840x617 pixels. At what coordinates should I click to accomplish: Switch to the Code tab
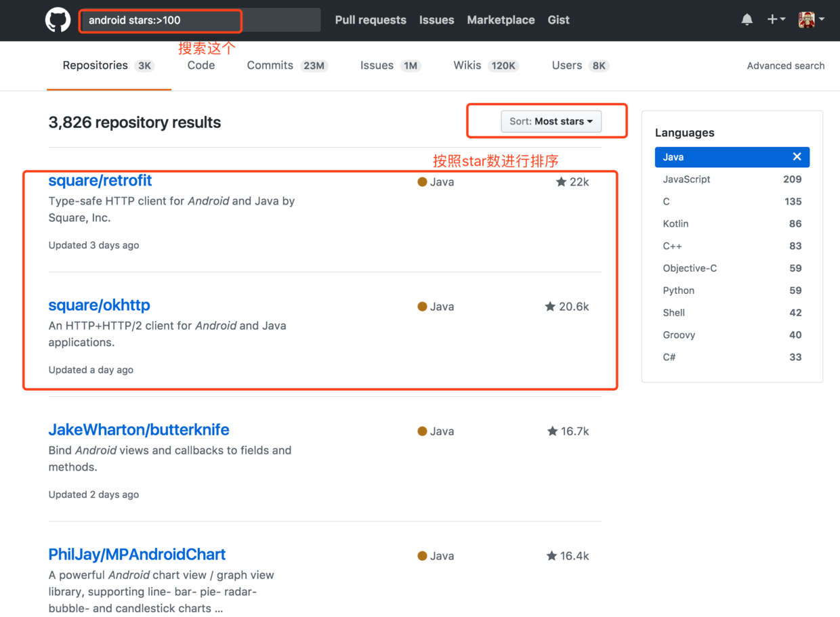point(201,66)
